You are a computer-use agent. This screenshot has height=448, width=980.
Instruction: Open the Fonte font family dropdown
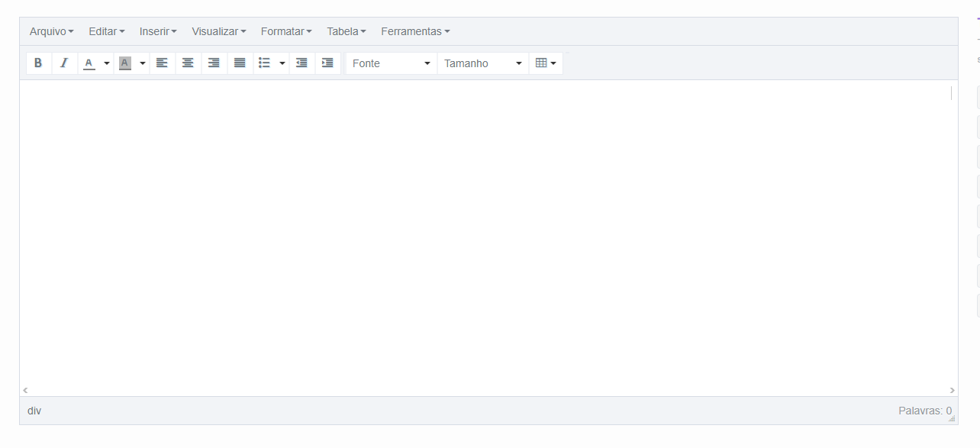[x=391, y=63]
